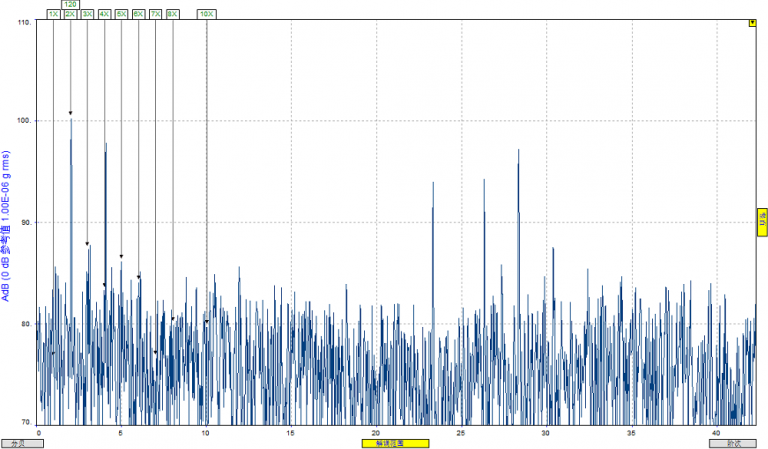768x449 pixels.
Task: Select the 1X harmonic marker label
Action: coord(53,14)
